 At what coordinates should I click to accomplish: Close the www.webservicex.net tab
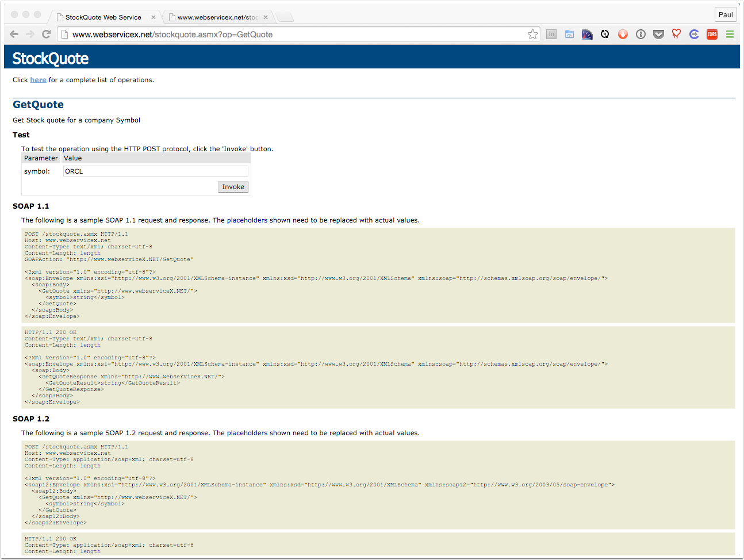tap(266, 17)
